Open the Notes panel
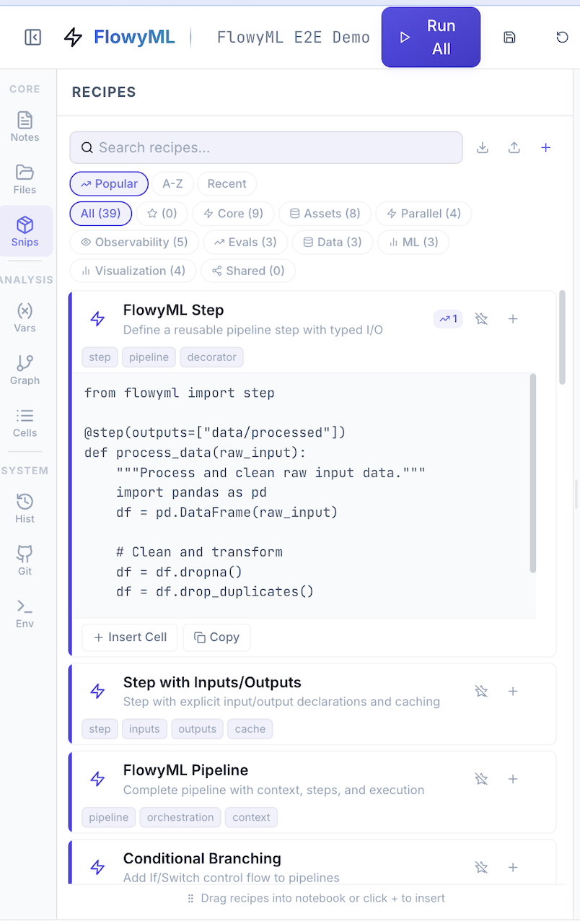Image resolution: width=580 pixels, height=924 pixels. 25,126
